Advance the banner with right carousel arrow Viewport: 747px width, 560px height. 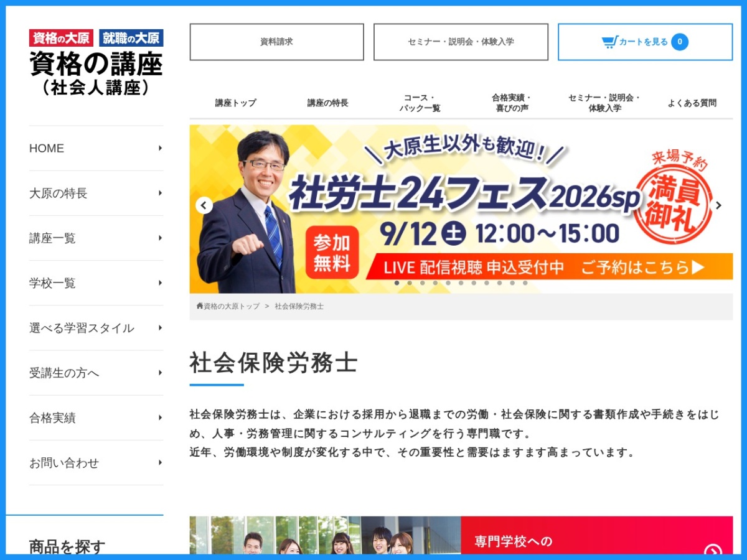click(x=718, y=205)
